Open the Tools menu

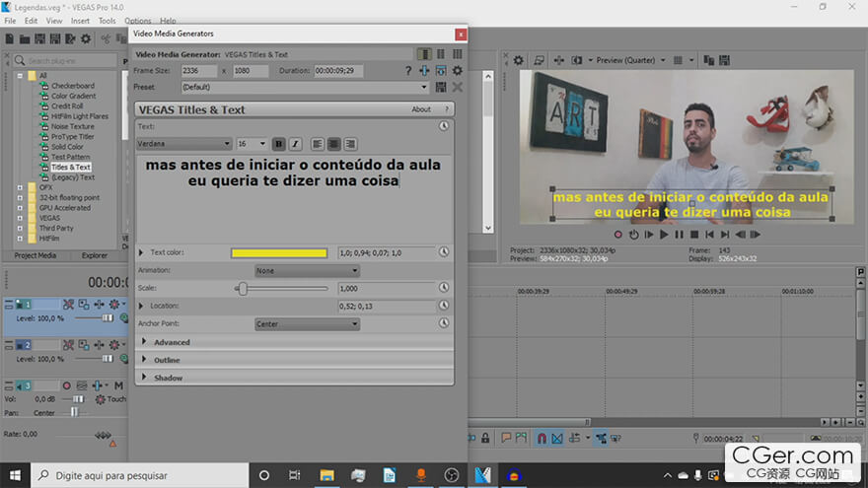107,21
